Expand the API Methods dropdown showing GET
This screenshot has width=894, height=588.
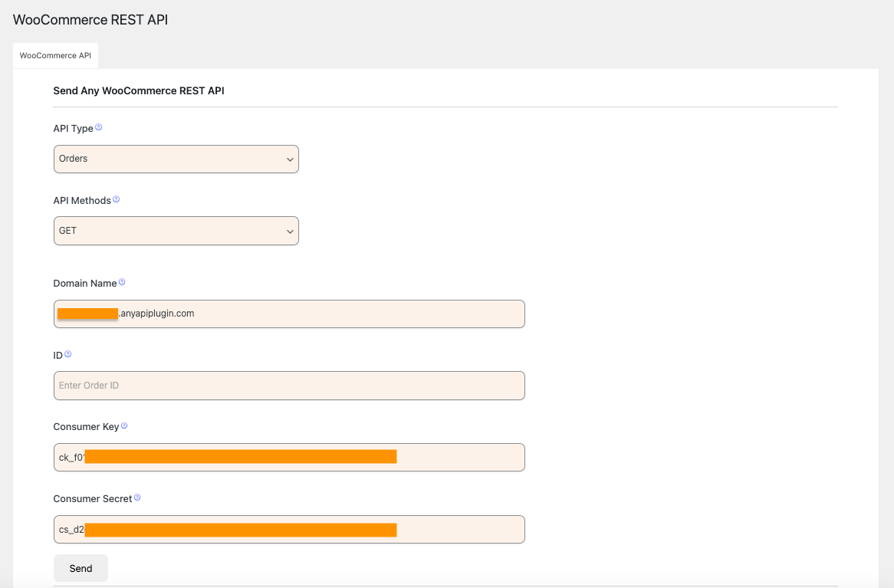(x=176, y=231)
